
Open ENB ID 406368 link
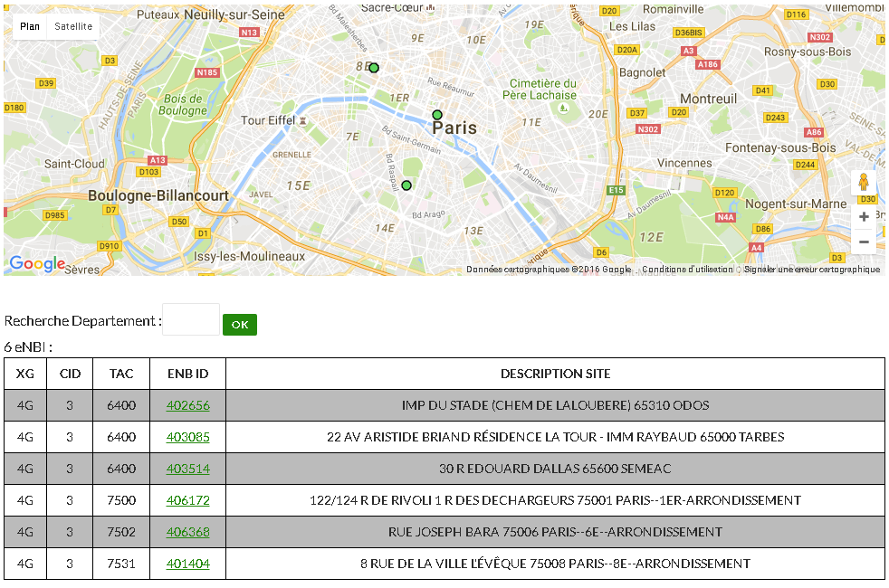pyautogui.click(x=187, y=532)
